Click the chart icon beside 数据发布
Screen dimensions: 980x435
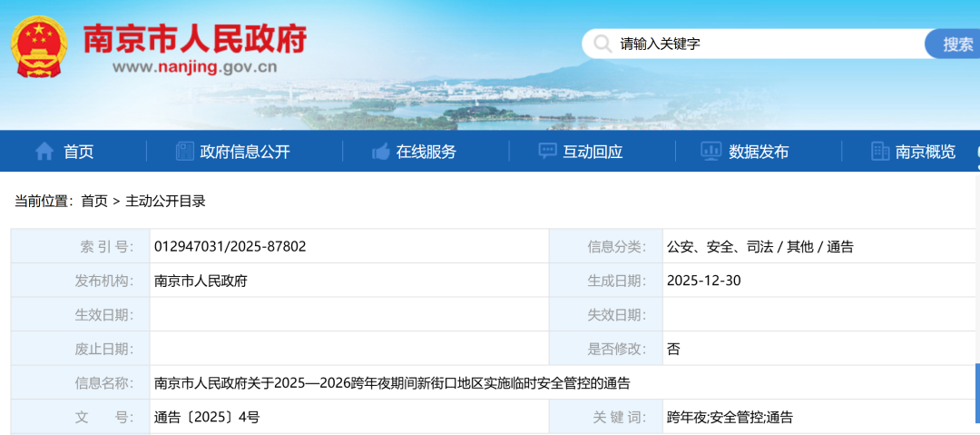[x=710, y=152]
